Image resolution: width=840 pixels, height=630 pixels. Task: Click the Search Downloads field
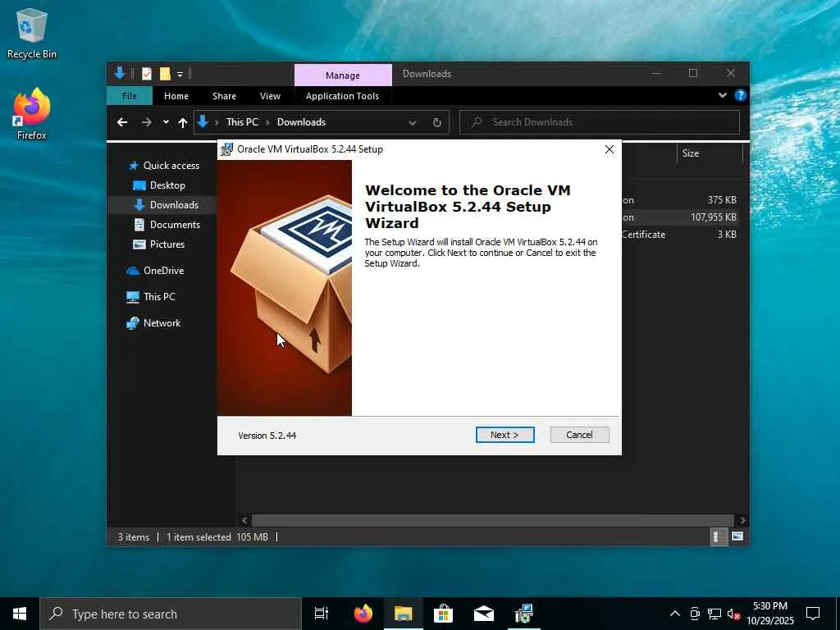(600, 122)
